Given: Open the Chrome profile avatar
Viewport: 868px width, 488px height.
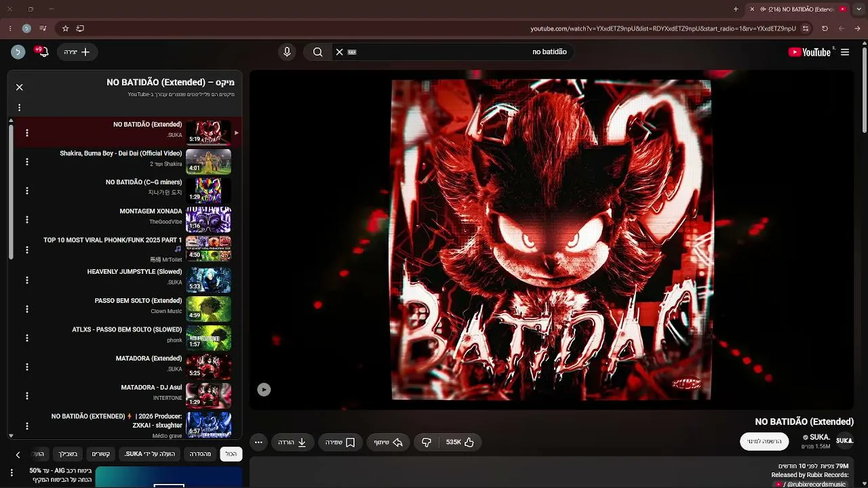Looking at the screenshot, I should 26,28.
